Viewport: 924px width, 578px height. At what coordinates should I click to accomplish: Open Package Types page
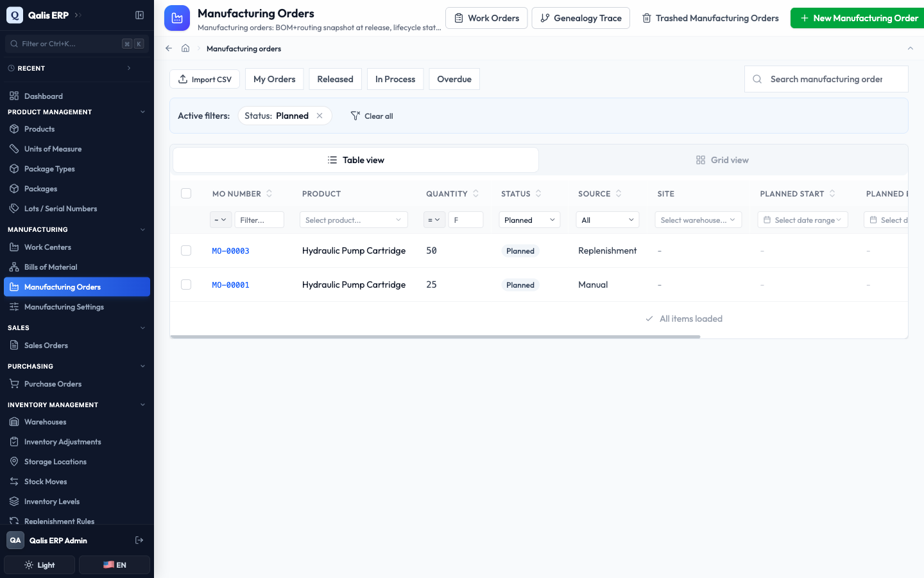coord(77,169)
